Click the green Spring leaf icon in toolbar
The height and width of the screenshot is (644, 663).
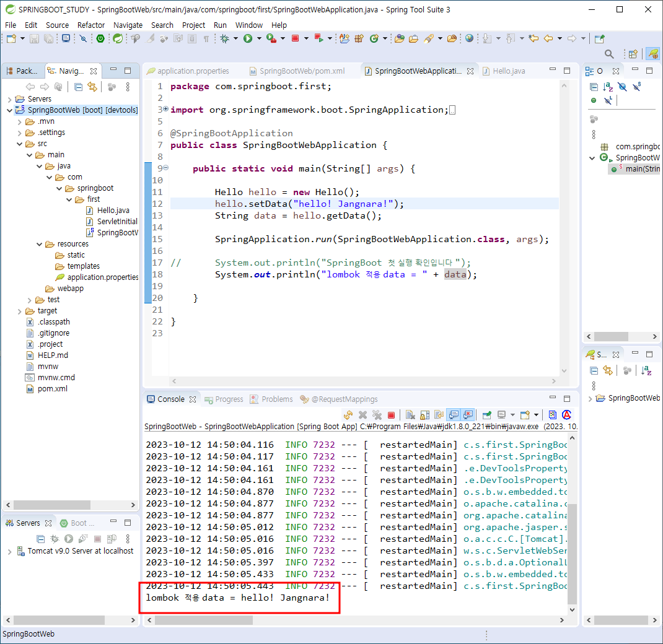pos(118,38)
